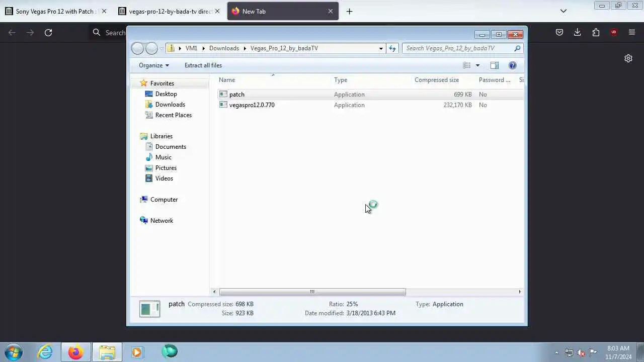Open the uBlock Origin extension icon
The height and width of the screenshot is (362, 644).
pyautogui.click(x=614, y=33)
